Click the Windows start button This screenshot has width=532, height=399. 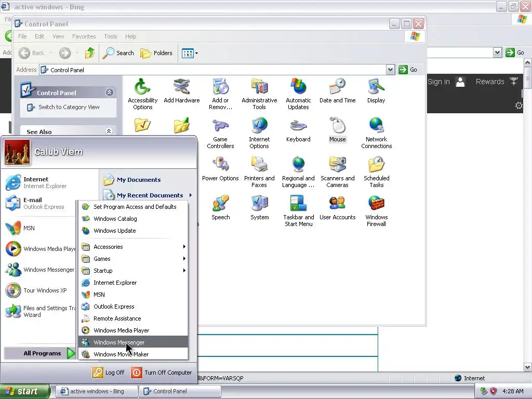point(25,391)
